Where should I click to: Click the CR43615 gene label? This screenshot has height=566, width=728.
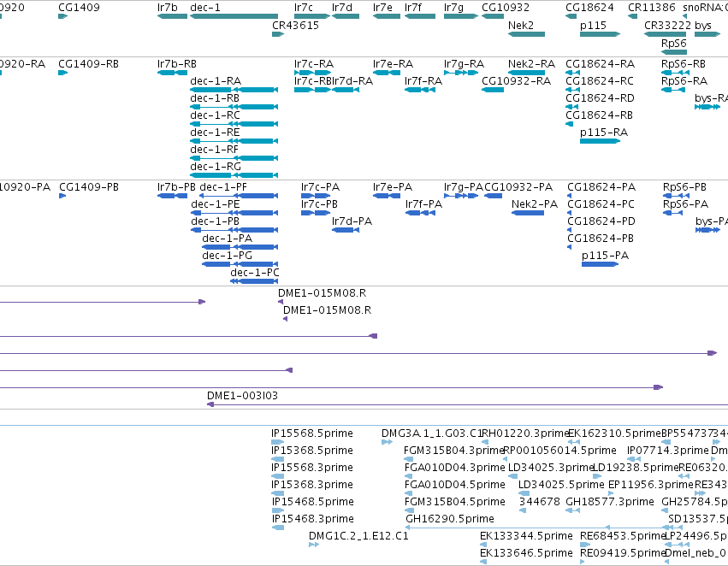[295, 26]
